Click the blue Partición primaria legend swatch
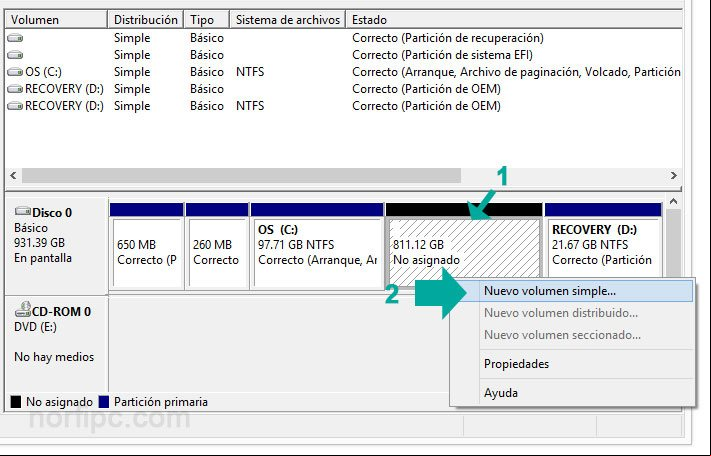The height and width of the screenshot is (456, 711). pyautogui.click(x=104, y=402)
